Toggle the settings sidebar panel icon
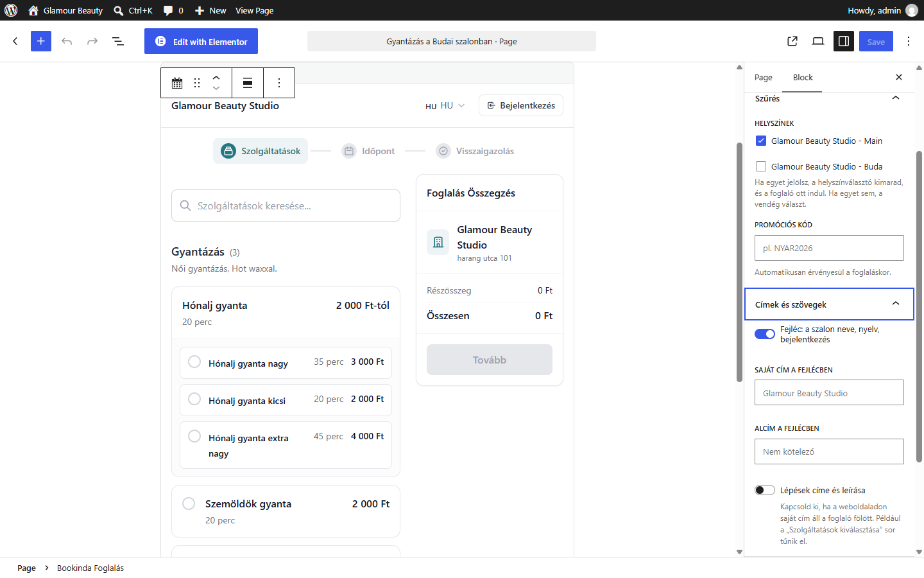The height and width of the screenshot is (578, 924). point(844,41)
